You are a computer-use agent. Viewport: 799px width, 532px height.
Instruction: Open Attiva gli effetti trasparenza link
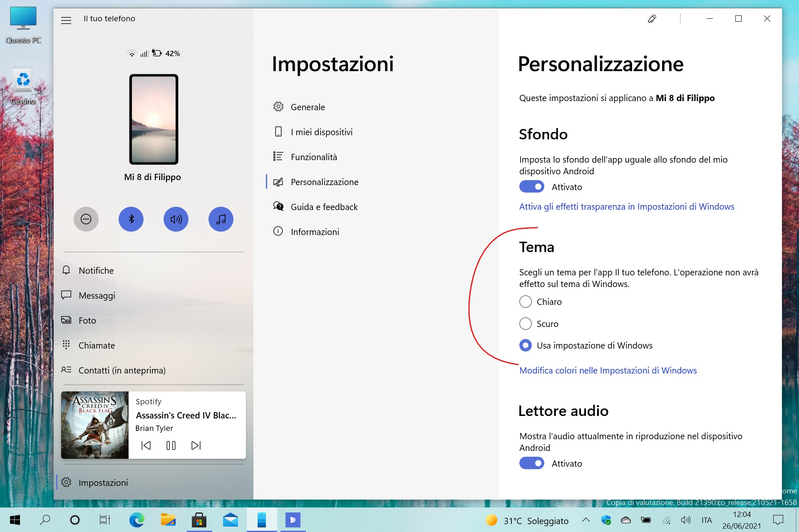627,207
